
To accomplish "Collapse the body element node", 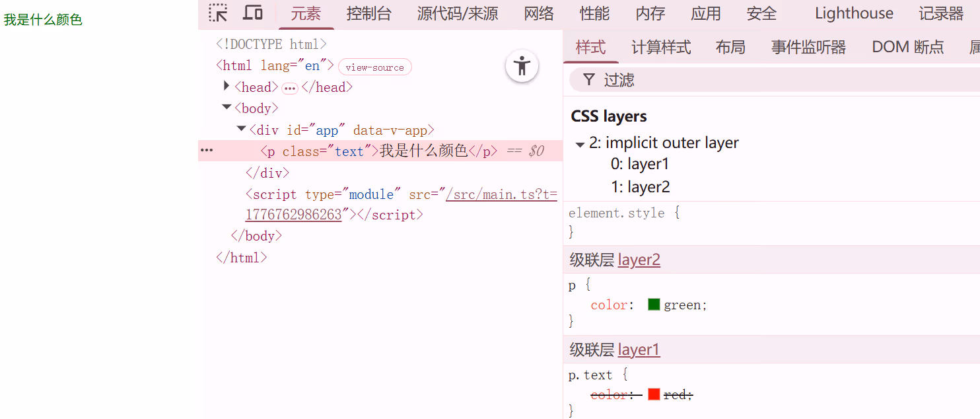I will [227, 107].
